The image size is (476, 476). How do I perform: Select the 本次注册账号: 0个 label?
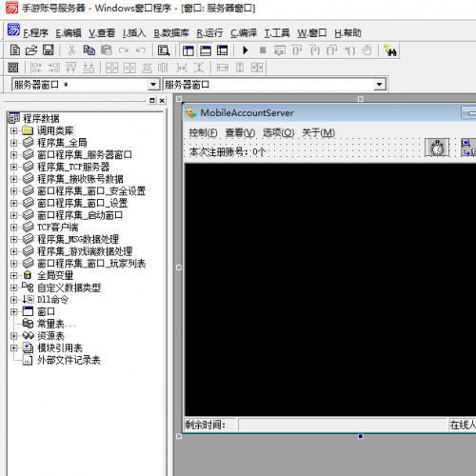[x=228, y=152]
